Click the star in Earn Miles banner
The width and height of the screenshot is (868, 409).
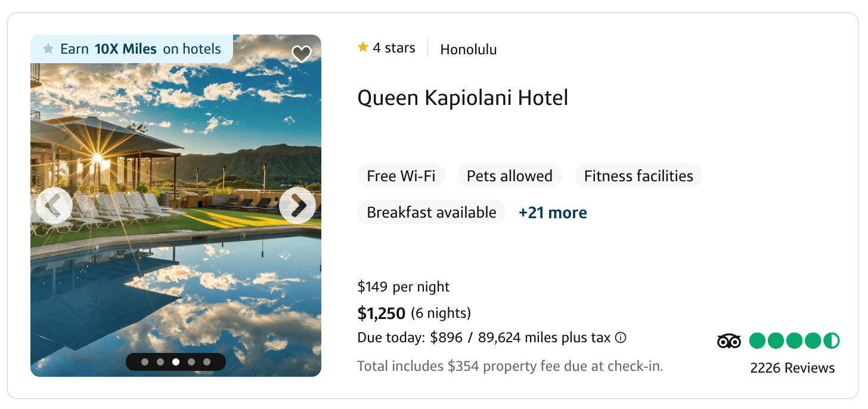(48, 49)
